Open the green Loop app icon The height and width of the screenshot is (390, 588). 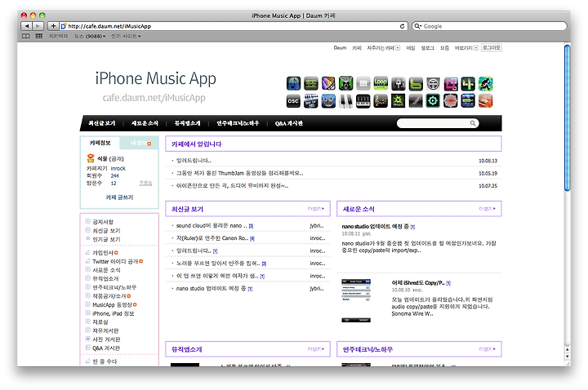click(x=381, y=83)
